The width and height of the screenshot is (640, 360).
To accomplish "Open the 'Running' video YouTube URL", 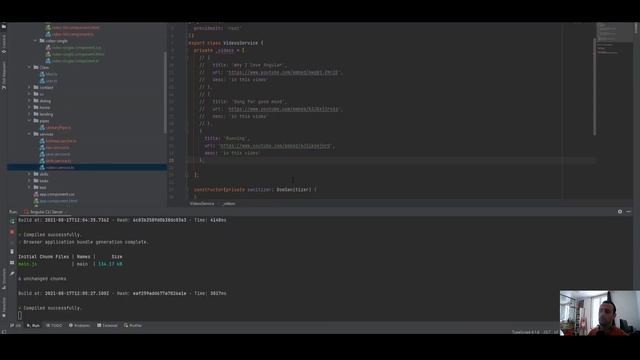I will (x=275, y=146).
